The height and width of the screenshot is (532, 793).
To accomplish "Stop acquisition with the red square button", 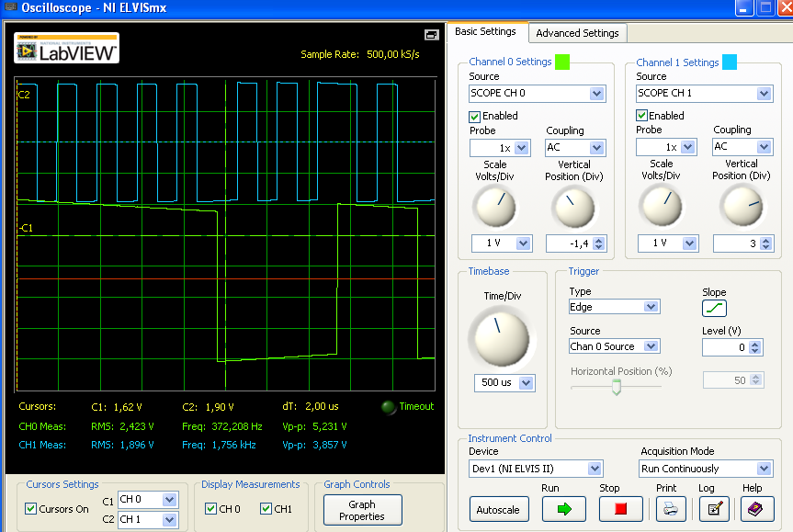I will [x=620, y=509].
